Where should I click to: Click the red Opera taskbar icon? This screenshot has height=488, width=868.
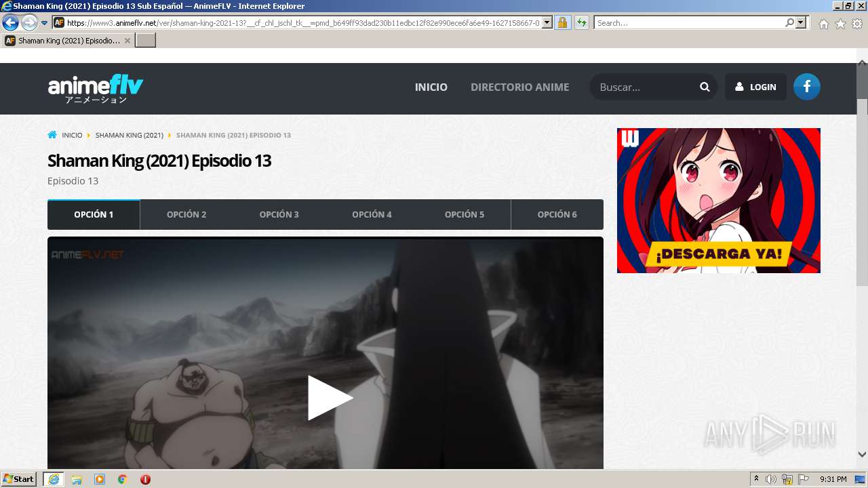(x=145, y=479)
